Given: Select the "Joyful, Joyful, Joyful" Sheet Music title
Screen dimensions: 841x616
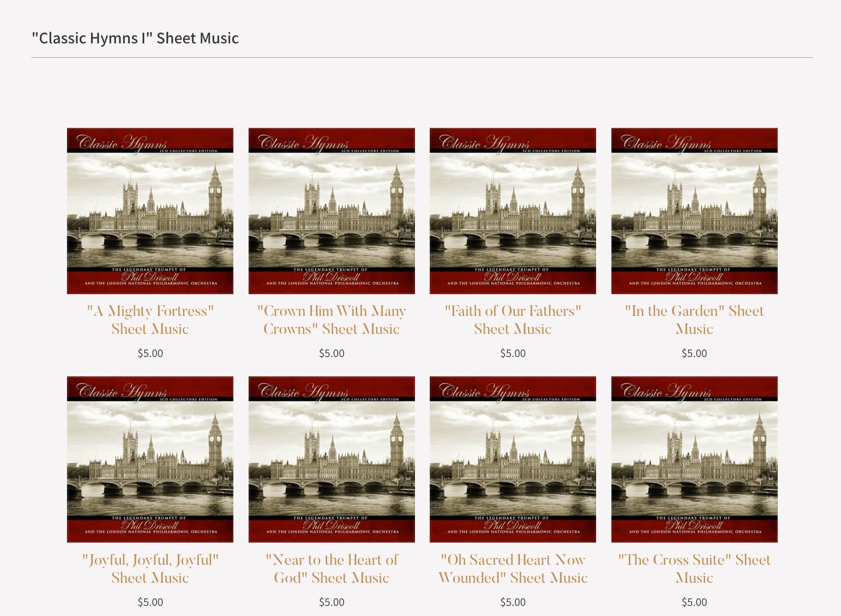Looking at the screenshot, I should [150, 568].
